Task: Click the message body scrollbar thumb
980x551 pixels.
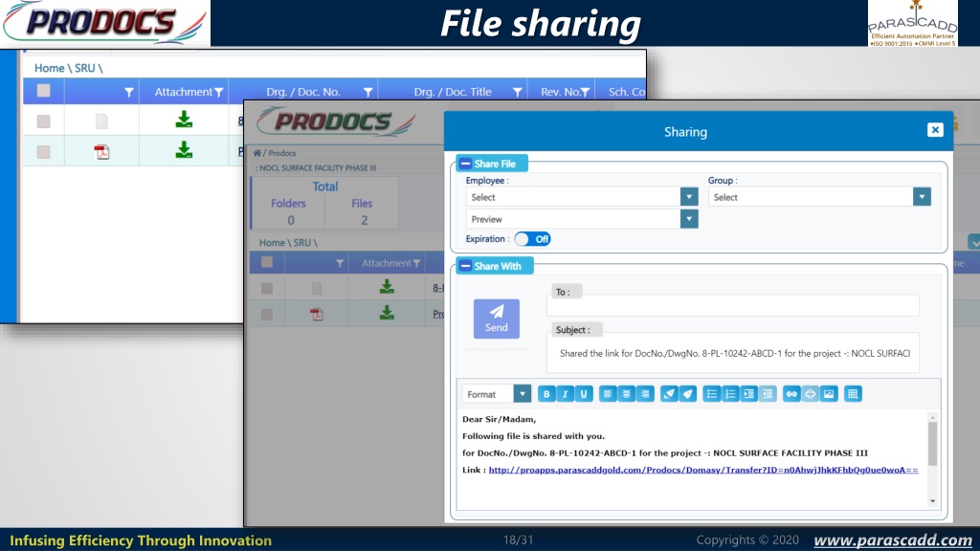Action: coord(932,444)
